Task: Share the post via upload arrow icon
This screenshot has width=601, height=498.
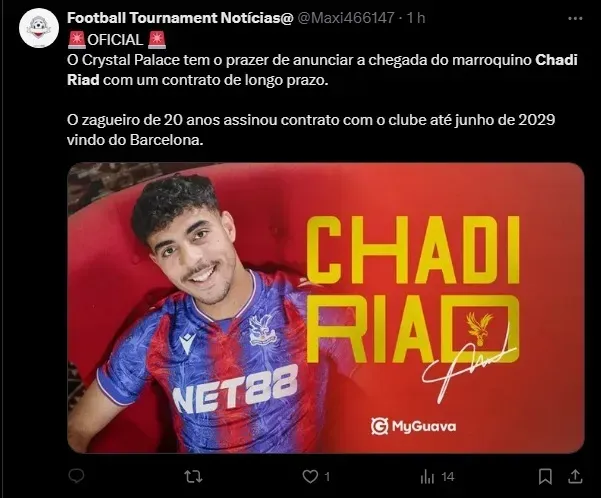Action: click(x=575, y=476)
